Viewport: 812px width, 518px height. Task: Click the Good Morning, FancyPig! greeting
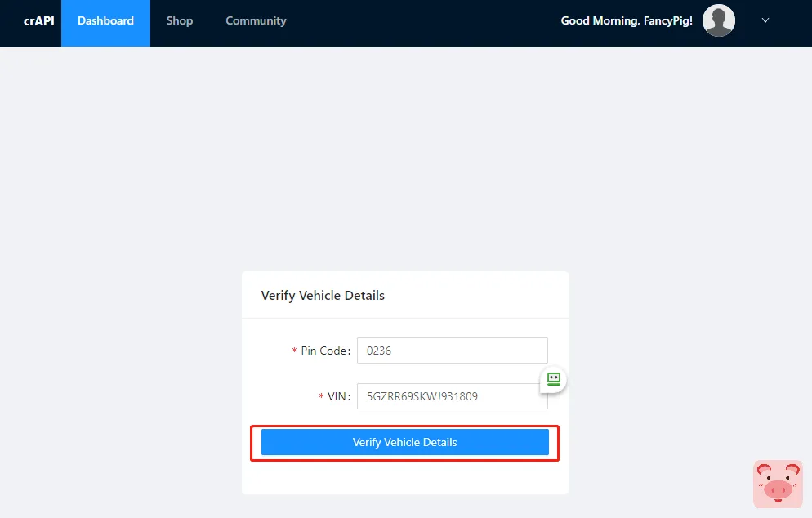click(x=627, y=21)
